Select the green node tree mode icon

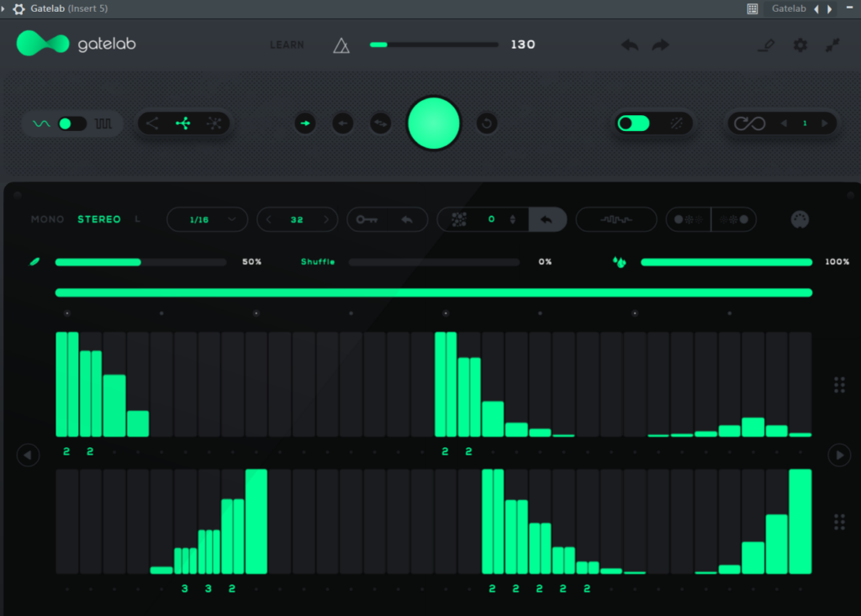point(182,124)
